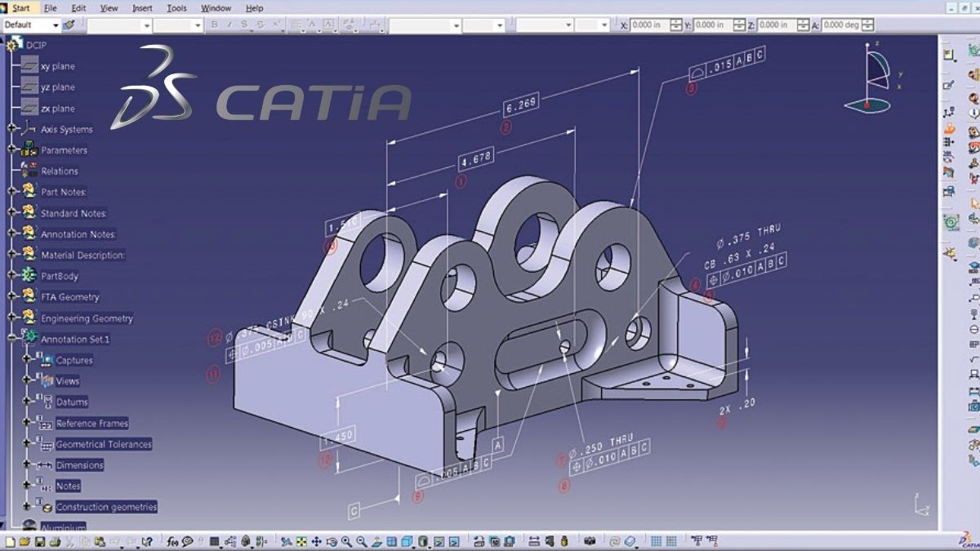Select the zx plane in the tree
This screenshot has height=551, width=980.
[57, 109]
